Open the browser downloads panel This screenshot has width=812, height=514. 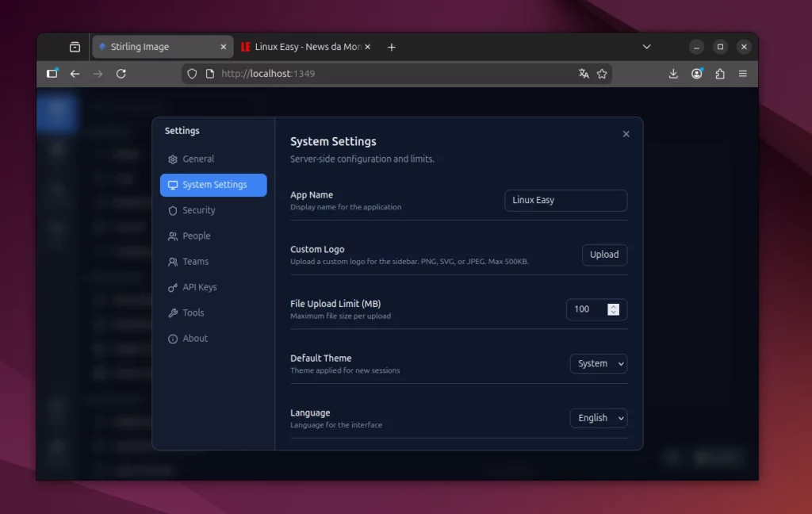[x=673, y=74]
